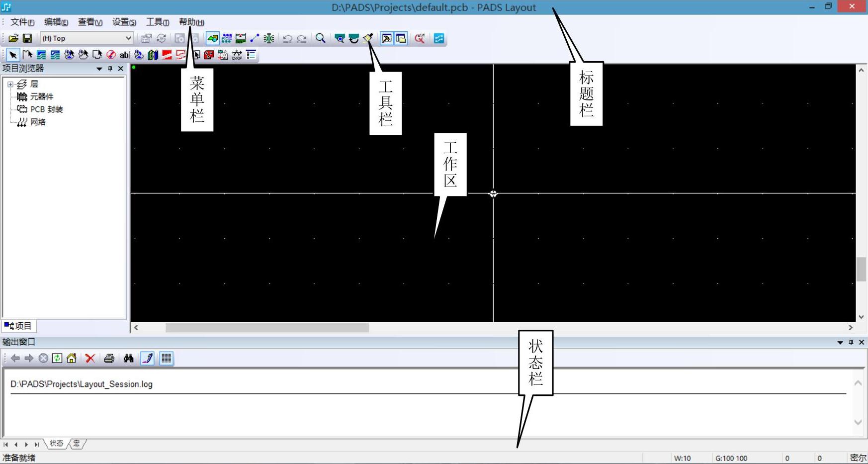Show the BGA toolbar
This screenshot has width=868, height=464.
click(269, 38)
